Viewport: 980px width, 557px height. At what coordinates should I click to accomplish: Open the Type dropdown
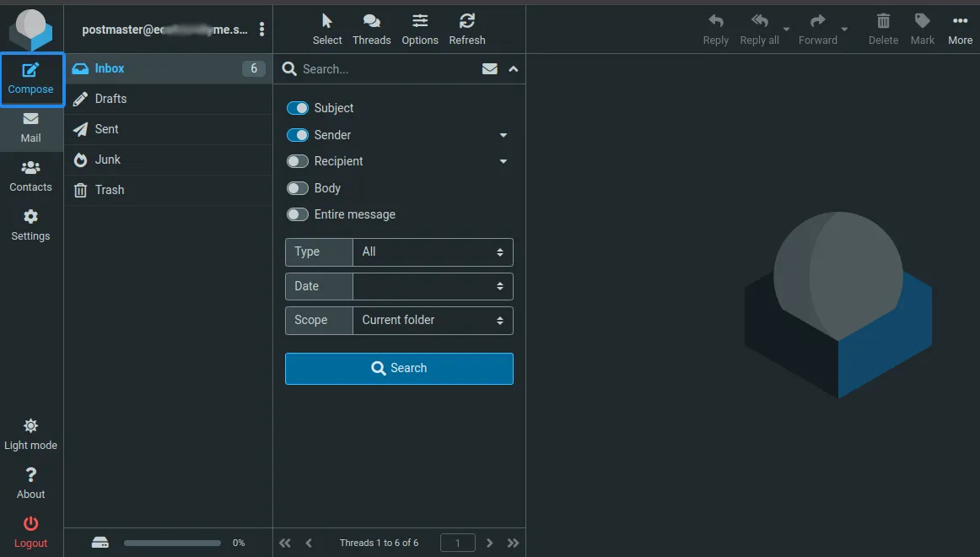pyautogui.click(x=433, y=252)
